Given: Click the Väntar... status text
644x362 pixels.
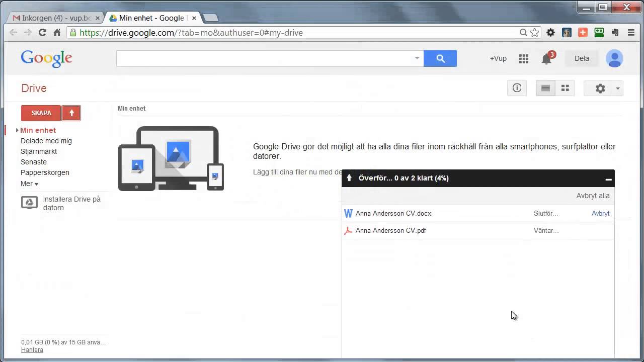Looking at the screenshot, I should coord(546,231).
